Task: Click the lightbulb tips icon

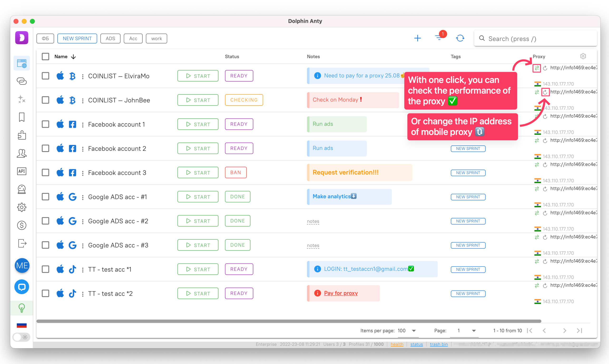Action: pos(22,308)
